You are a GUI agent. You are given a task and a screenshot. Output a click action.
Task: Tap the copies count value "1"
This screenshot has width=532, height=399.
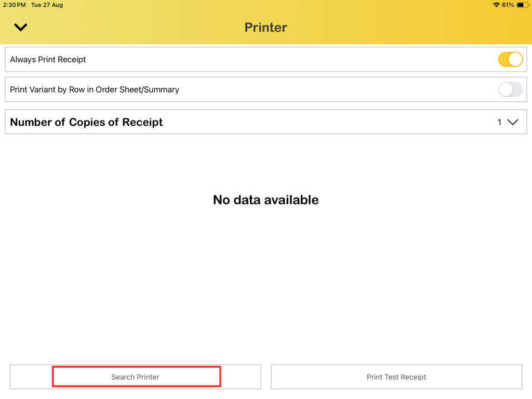pos(499,122)
